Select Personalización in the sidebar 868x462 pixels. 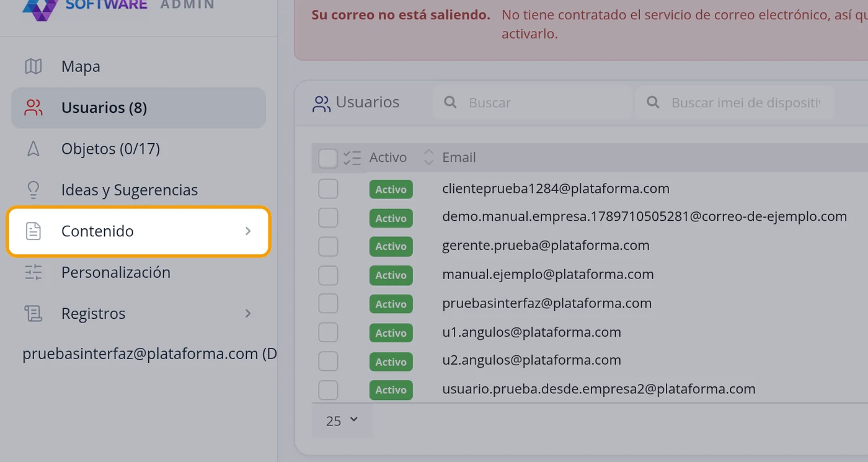coord(138,272)
